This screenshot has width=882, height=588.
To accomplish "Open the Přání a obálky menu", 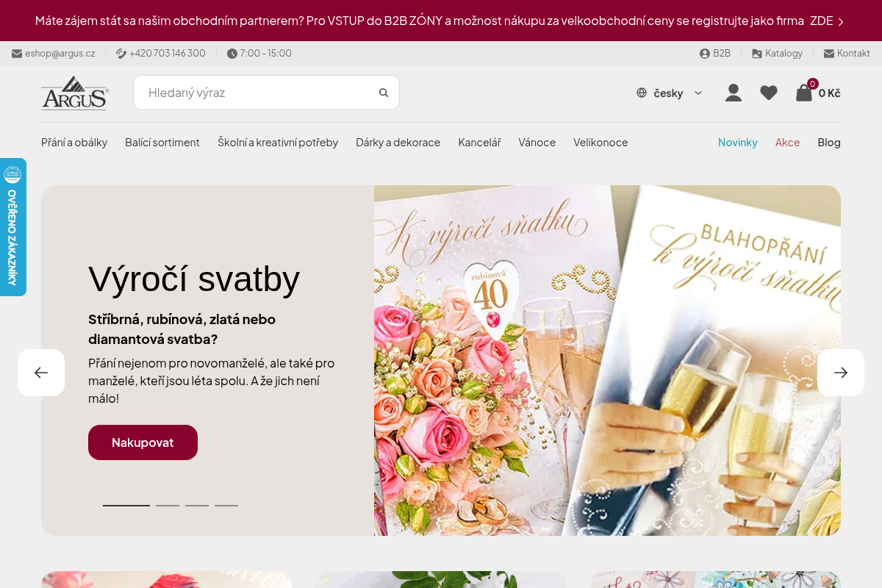I will [74, 143].
